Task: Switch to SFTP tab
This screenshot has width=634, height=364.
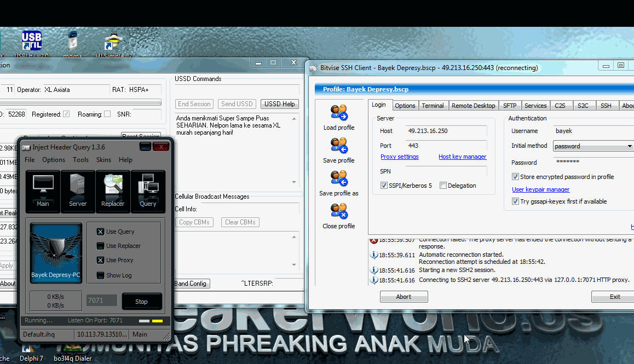Action: click(510, 106)
